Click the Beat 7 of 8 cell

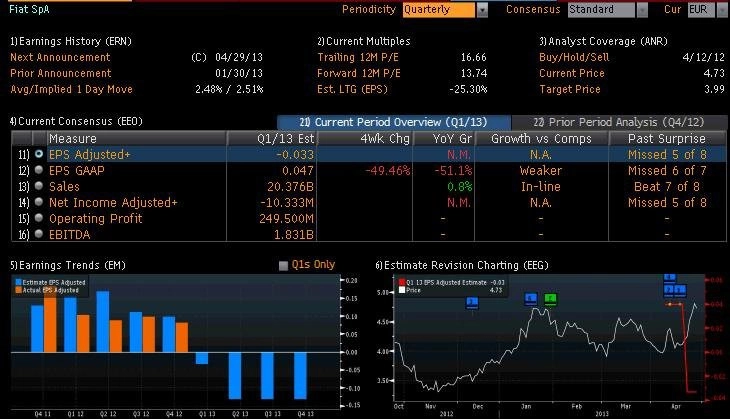pos(667,187)
